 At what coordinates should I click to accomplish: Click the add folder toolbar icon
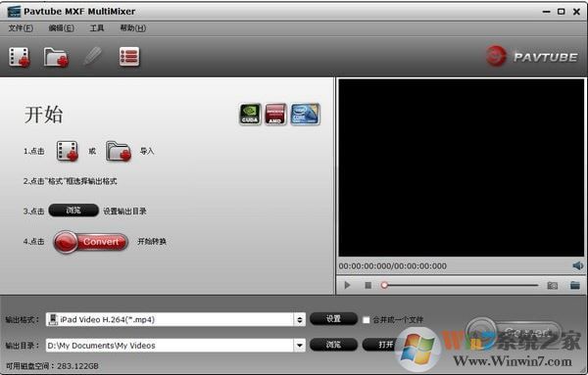pos(56,57)
